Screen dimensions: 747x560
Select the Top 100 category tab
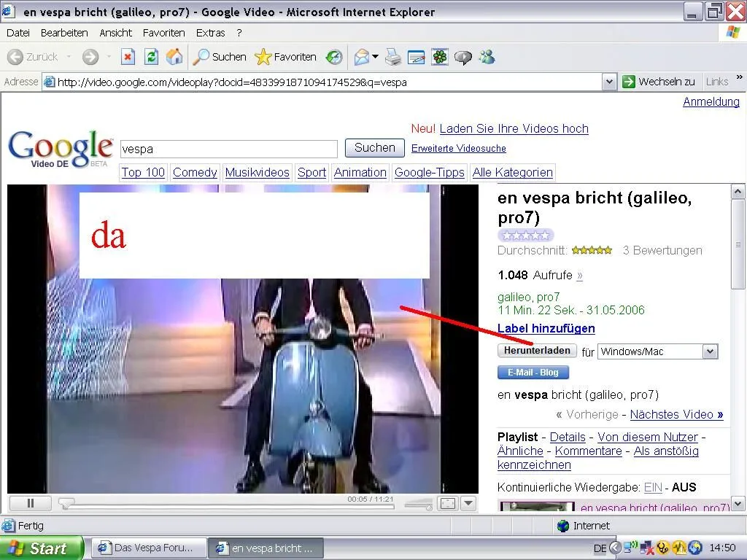(x=143, y=172)
